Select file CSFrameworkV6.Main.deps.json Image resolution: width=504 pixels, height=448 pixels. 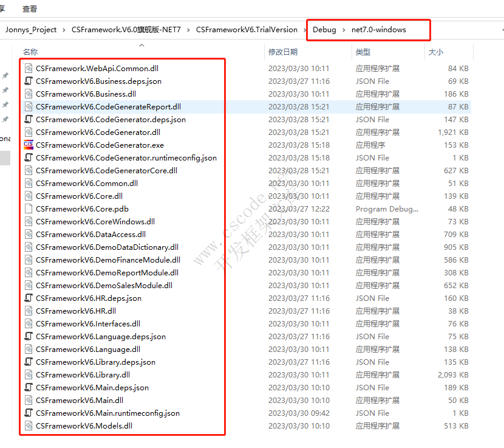tap(92, 387)
